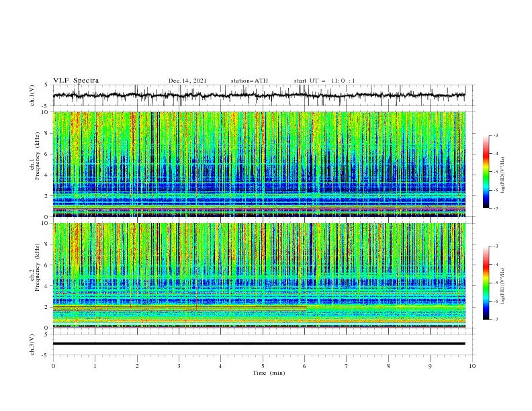Viewport: 532px width, 411px height.
Task: Click the "ch.3(V)" axis label
Action: click(32, 345)
